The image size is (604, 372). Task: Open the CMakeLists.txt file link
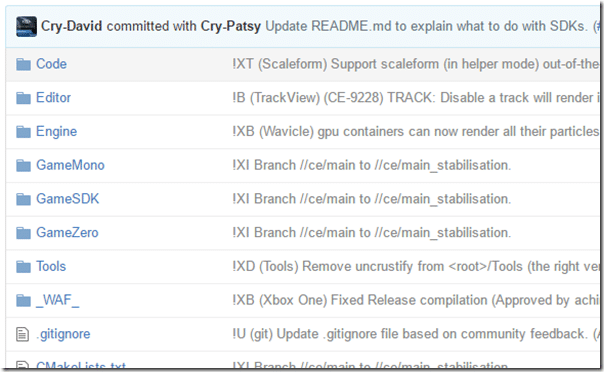tap(81, 365)
